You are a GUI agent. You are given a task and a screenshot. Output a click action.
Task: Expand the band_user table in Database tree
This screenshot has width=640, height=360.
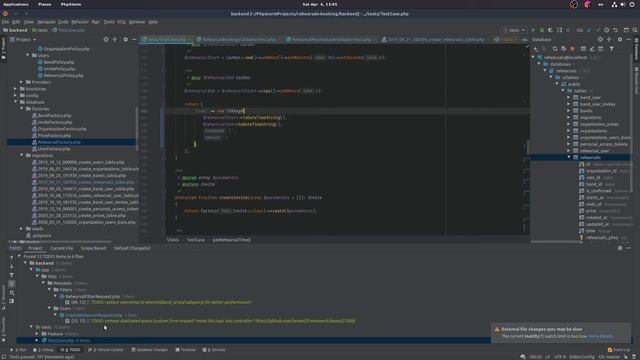point(569,98)
